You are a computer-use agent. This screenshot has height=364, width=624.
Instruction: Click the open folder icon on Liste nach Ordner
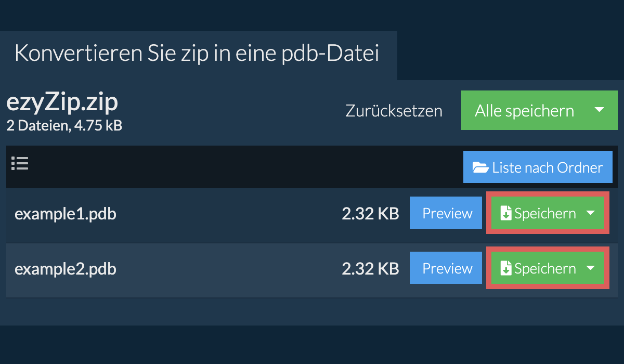(x=480, y=167)
